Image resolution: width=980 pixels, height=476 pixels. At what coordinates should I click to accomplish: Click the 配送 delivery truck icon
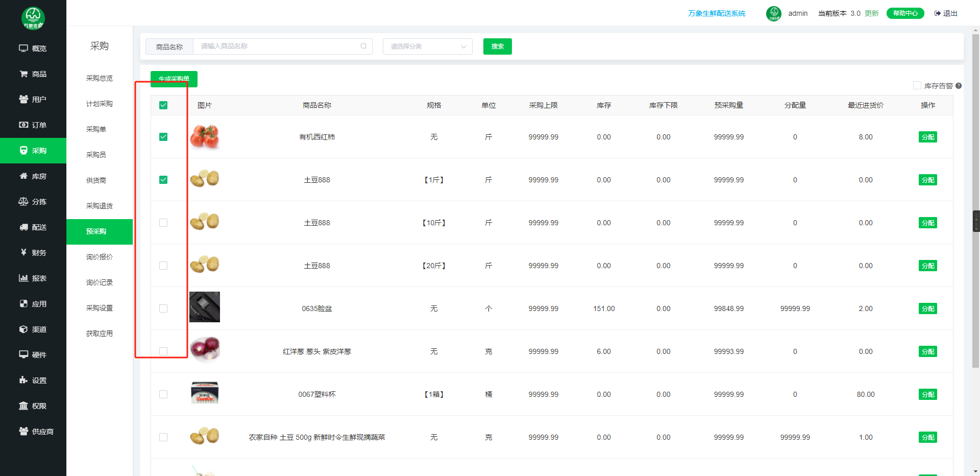(23, 227)
